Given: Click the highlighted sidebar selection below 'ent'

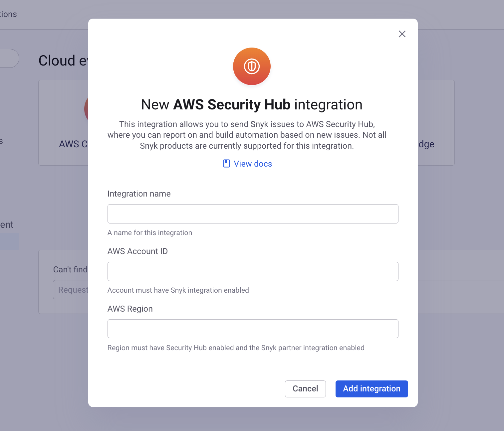Looking at the screenshot, I should click(x=9, y=241).
